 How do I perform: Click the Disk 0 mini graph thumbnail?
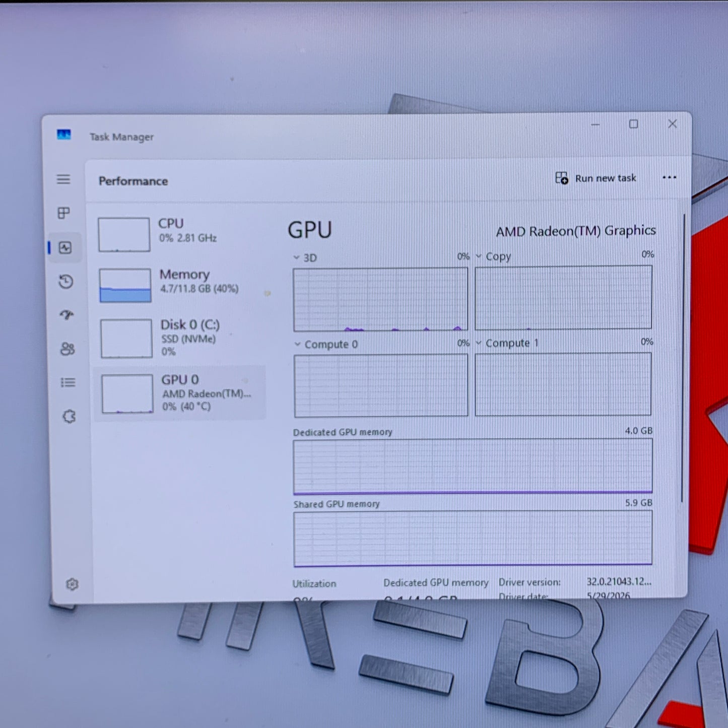[x=126, y=338]
